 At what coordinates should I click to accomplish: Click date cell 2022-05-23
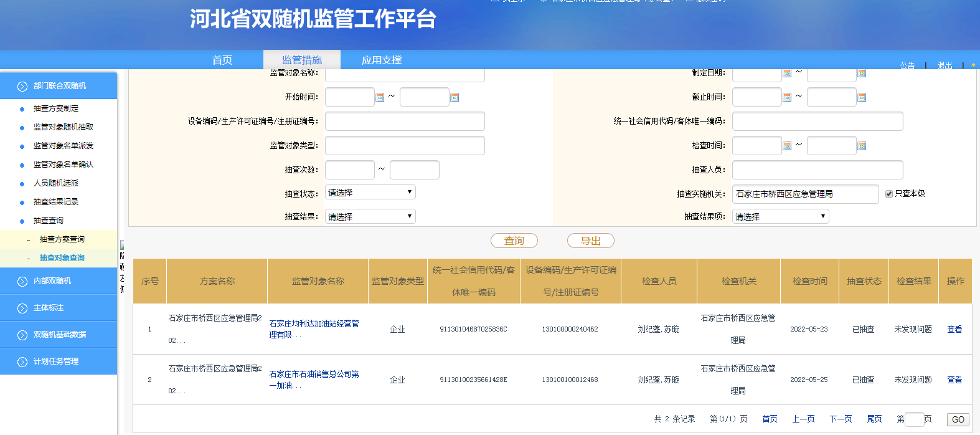[x=809, y=329]
